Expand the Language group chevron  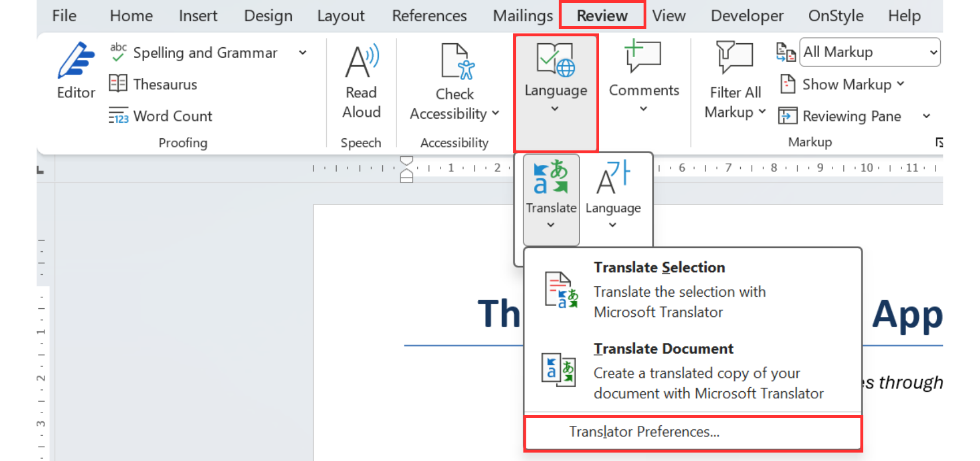click(555, 108)
